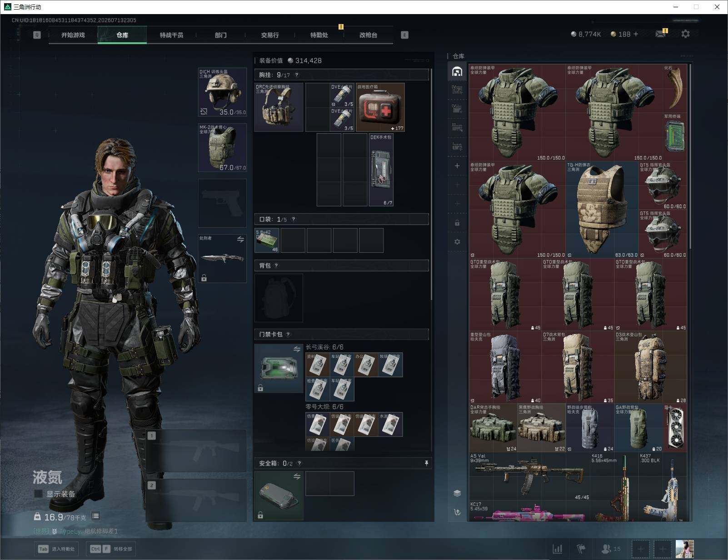
Task: Show help for 安全箱 section
Action: (299, 463)
